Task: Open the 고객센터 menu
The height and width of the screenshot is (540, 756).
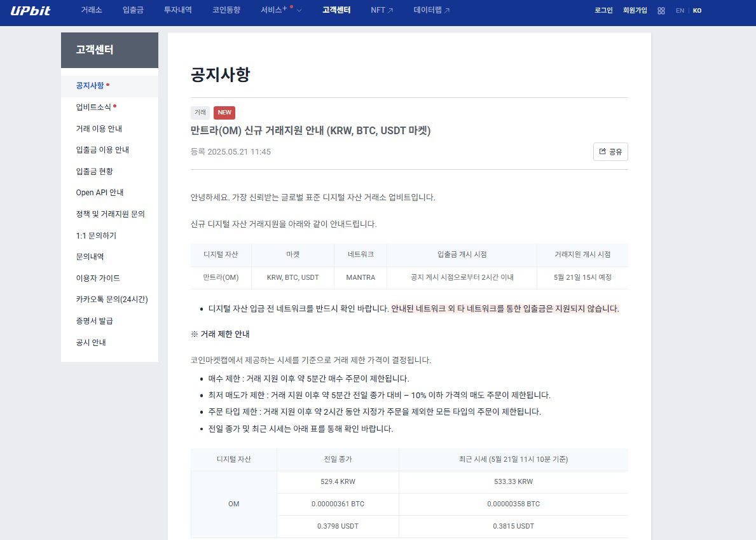Action: tap(336, 10)
